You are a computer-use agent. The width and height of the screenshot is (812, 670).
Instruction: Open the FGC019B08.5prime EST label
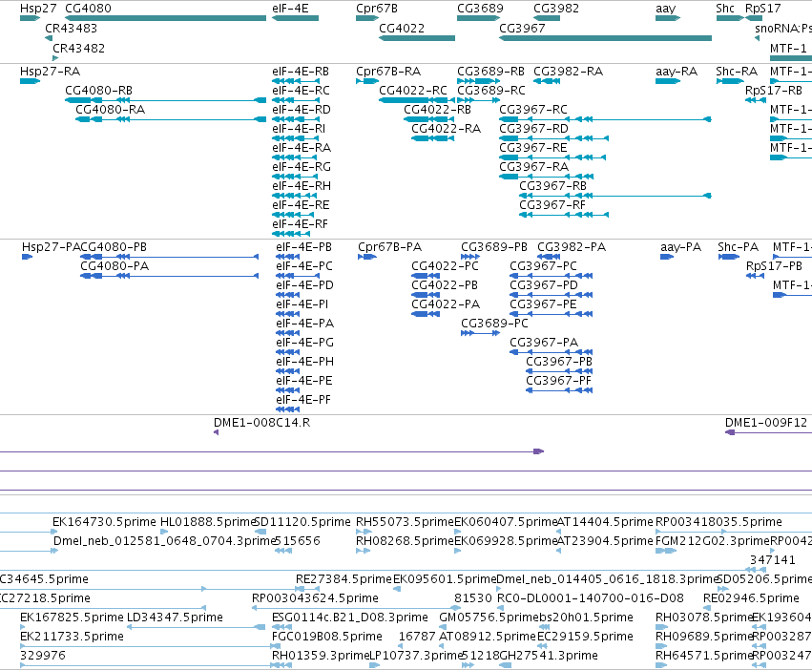click(326, 636)
